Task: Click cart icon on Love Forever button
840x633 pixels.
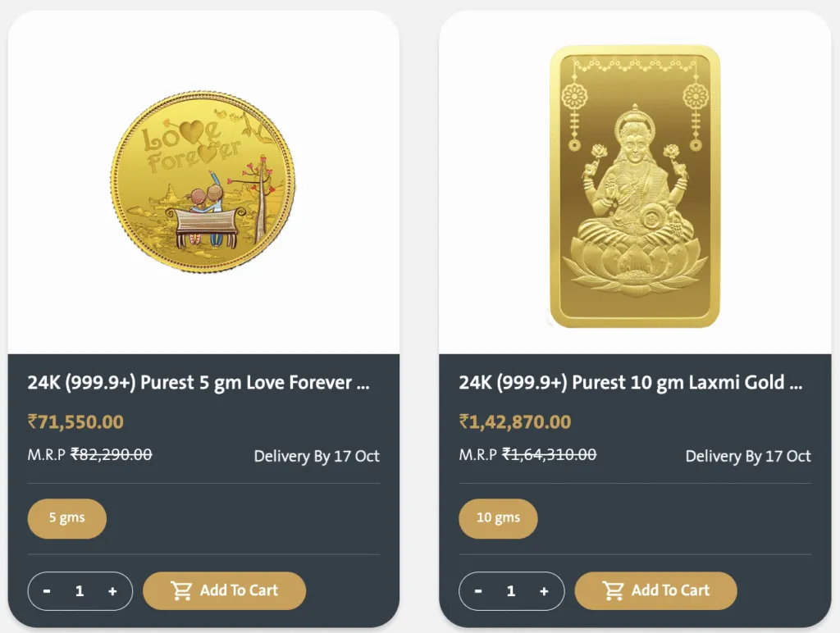Action: click(x=181, y=590)
